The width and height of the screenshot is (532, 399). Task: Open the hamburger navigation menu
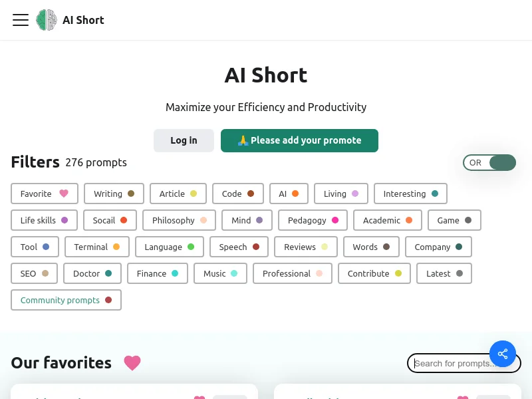(21, 20)
